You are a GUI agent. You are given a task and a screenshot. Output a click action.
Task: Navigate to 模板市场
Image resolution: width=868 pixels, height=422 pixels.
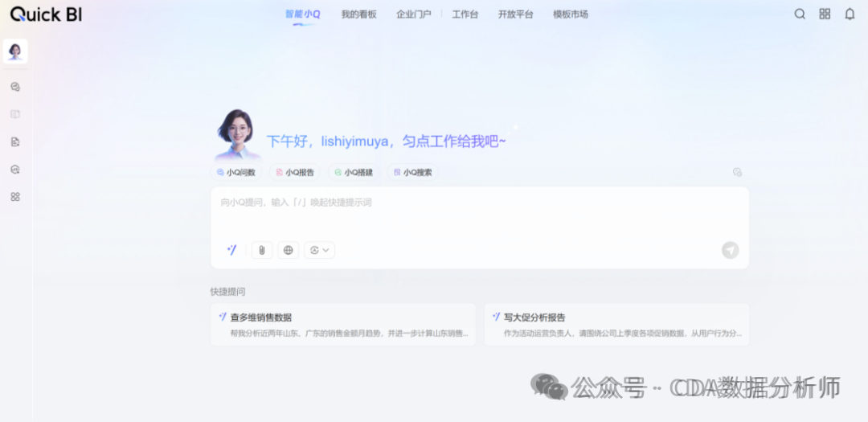571,14
